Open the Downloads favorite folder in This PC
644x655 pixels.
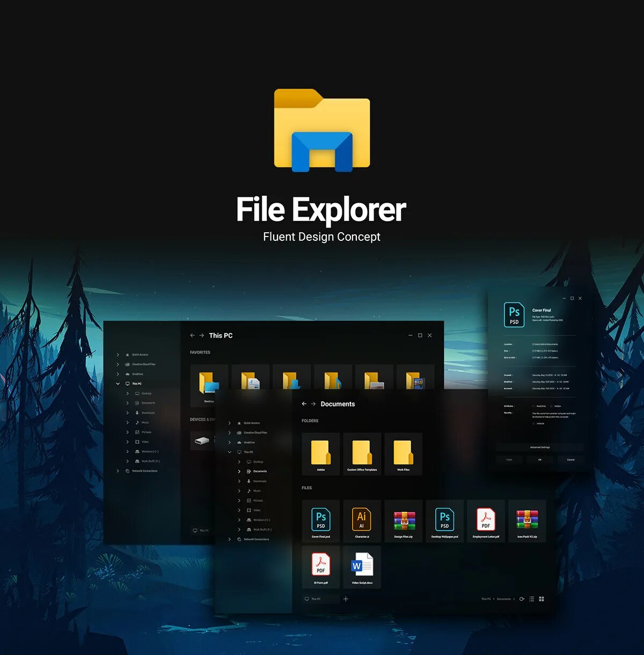click(291, 378)
